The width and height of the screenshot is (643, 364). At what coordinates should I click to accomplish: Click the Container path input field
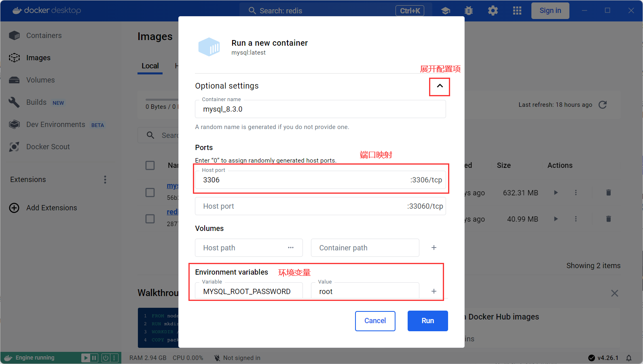pyautogui.click(x=365, y=248)
